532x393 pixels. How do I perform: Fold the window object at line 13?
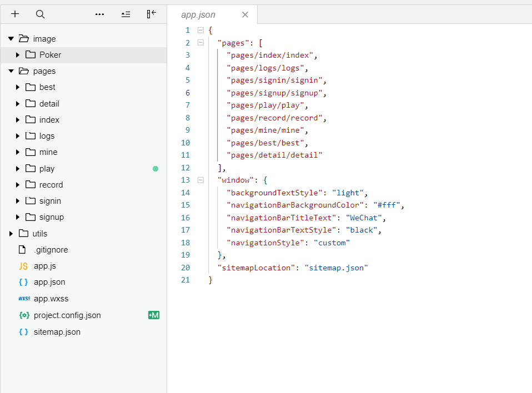(200, 180)
